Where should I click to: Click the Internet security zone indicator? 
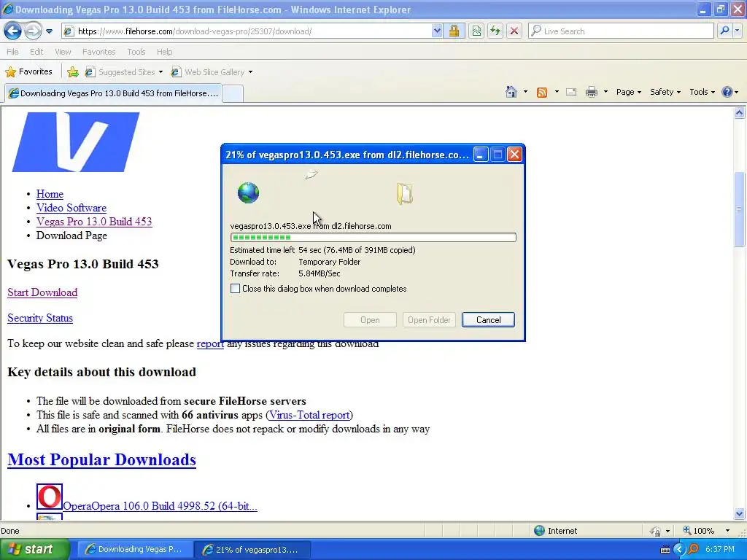point(555,531)
